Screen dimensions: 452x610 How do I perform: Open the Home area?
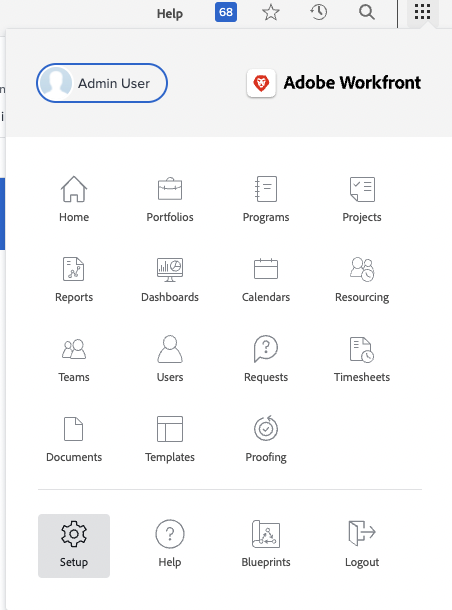pos(74,199)
